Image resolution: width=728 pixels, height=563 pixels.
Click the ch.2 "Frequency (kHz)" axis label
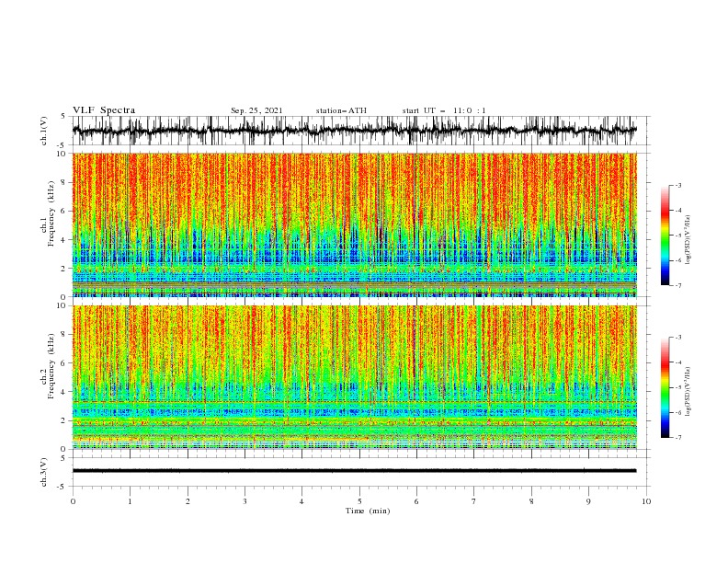51,366
